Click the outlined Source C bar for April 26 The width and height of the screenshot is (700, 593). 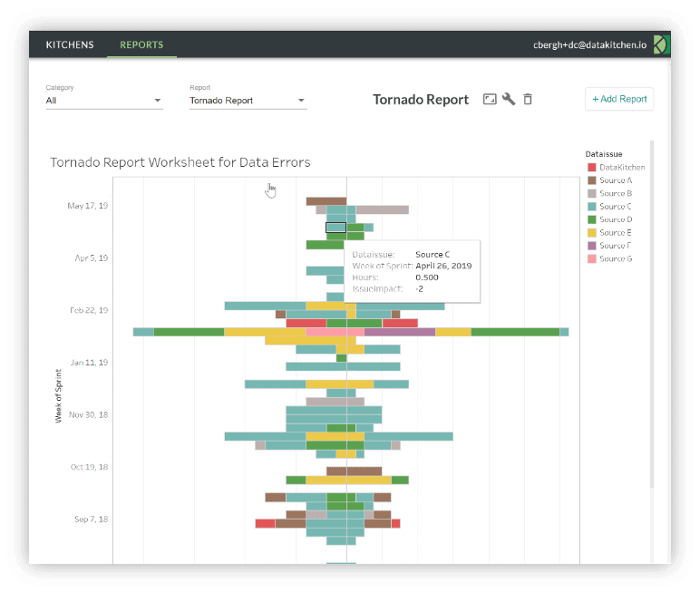point(335,228)
